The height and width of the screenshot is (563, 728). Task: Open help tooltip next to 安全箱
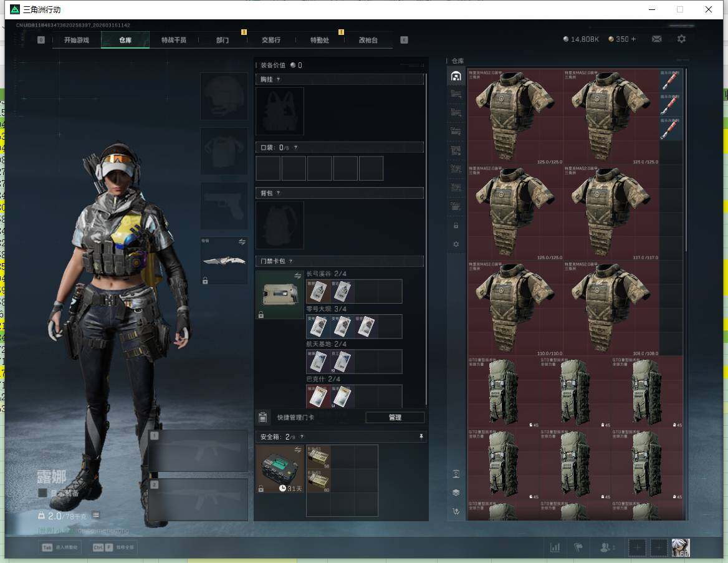302,436
